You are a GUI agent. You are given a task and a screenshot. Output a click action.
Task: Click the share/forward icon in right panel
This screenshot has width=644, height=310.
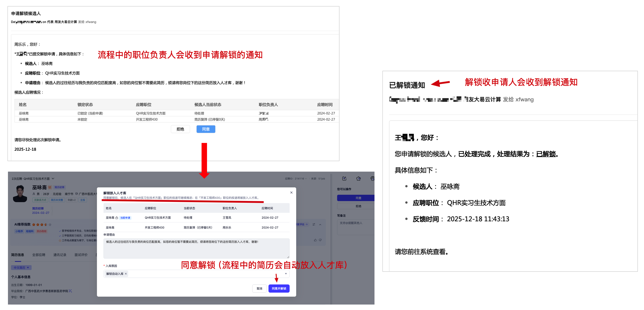pos(344,178)
